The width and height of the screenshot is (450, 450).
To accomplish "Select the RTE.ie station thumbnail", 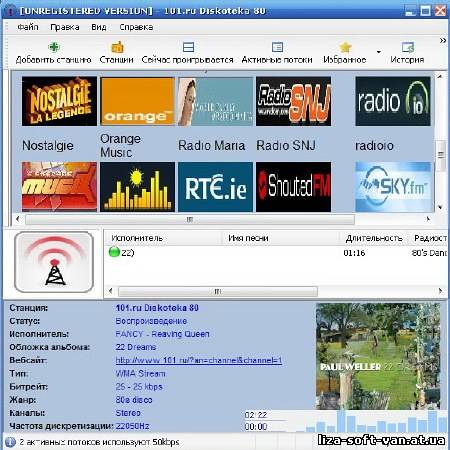I will coord(215,187).
